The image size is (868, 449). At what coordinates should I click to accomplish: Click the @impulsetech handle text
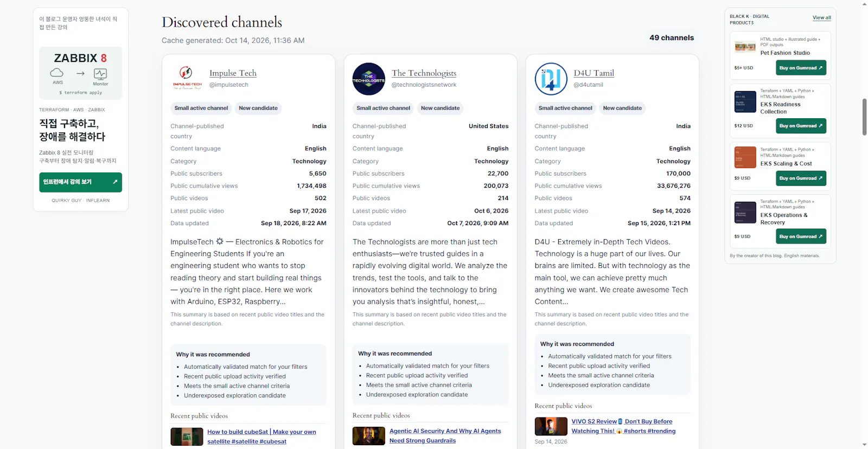(x=229, y=85)
